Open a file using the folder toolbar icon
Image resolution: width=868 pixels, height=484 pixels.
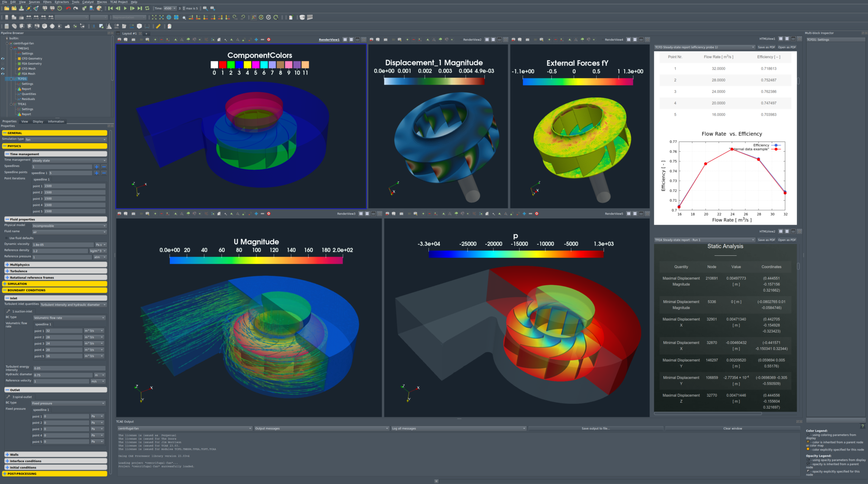tap(6, 8)
